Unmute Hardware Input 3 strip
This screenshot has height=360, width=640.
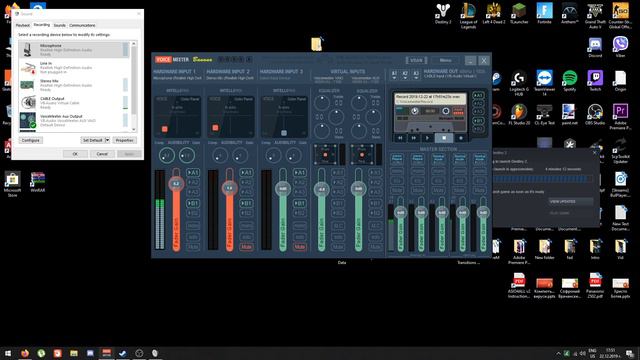[300, 247]
